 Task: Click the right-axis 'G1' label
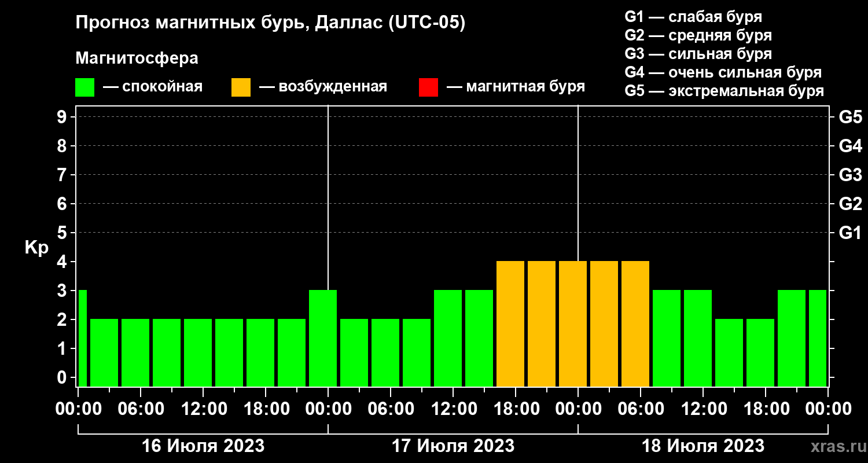point(851,233)
